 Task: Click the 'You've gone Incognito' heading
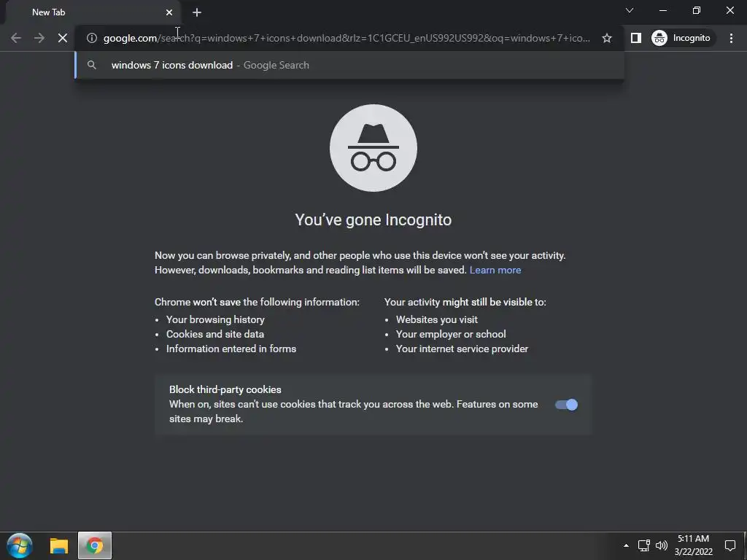tap(373, 220)
